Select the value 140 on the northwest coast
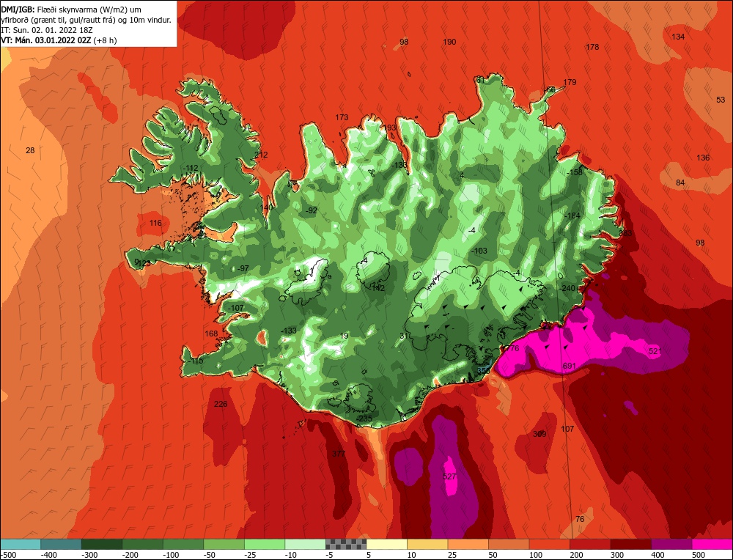 [266, 207]
